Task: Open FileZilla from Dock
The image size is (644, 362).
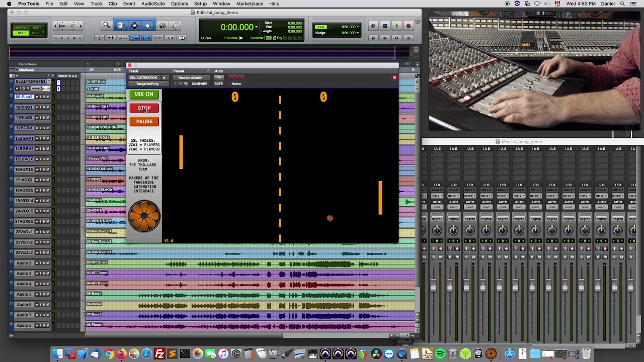Action: pos(159,354)
